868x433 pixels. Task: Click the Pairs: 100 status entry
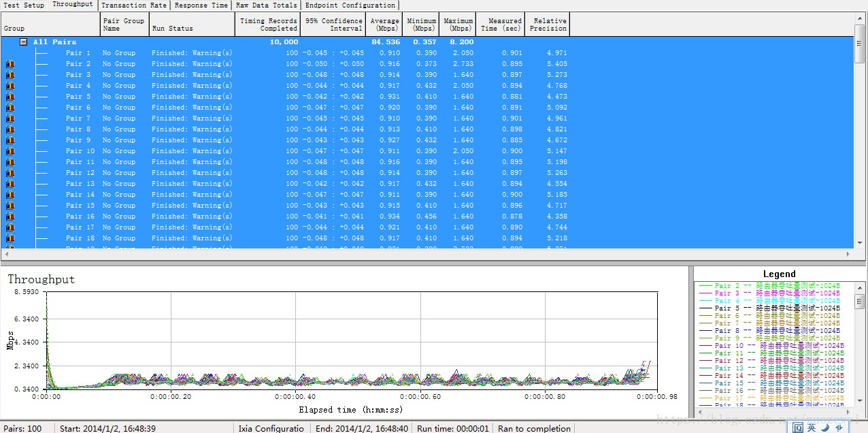22,428
